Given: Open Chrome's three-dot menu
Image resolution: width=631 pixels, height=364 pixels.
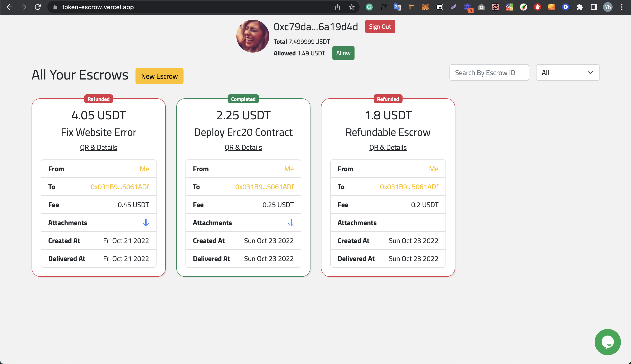Looking at the screenshot, I should click(622, 7).
